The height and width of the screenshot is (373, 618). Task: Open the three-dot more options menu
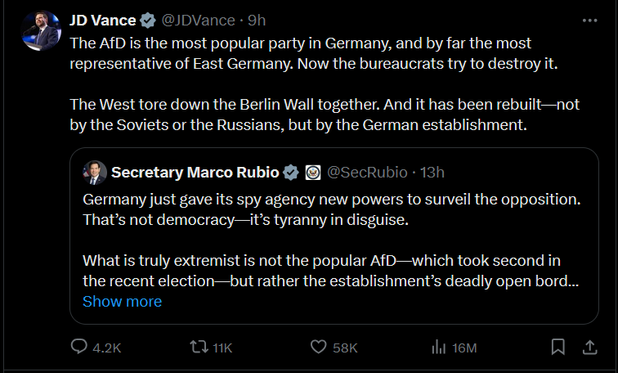[x=590, y=21]
